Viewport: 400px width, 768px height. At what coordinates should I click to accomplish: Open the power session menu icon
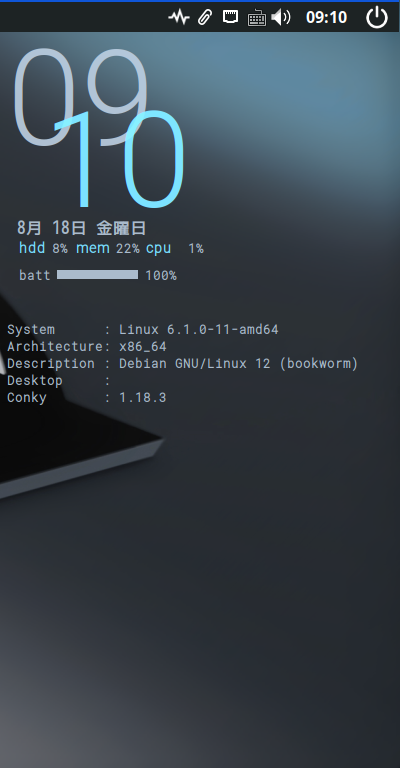coord(377,18)
